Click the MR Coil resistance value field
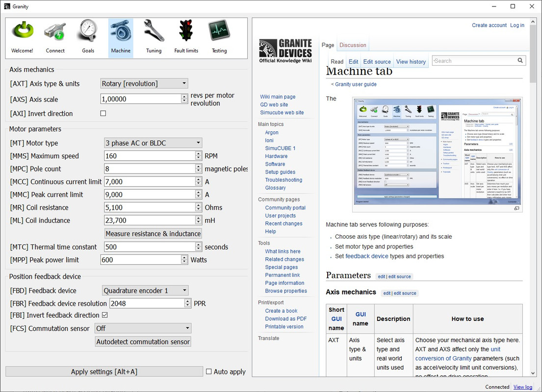 [150, 207]
